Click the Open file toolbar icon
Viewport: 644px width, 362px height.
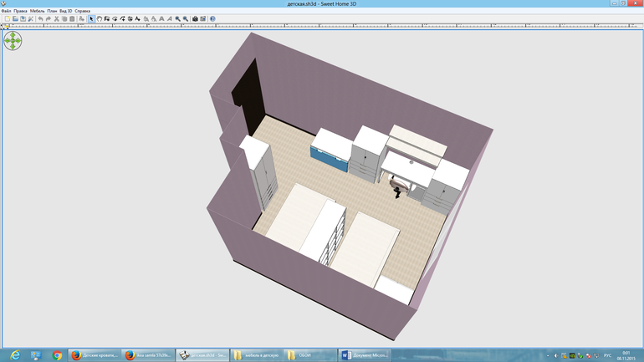click(x=15, y=18)
